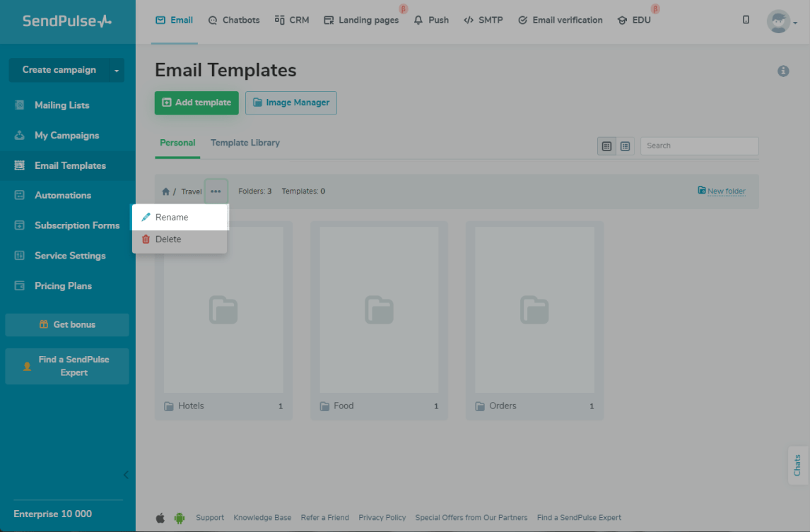Collapse the sidebar with the chevron
The image size is (810, 532).
tap(126, 475)
